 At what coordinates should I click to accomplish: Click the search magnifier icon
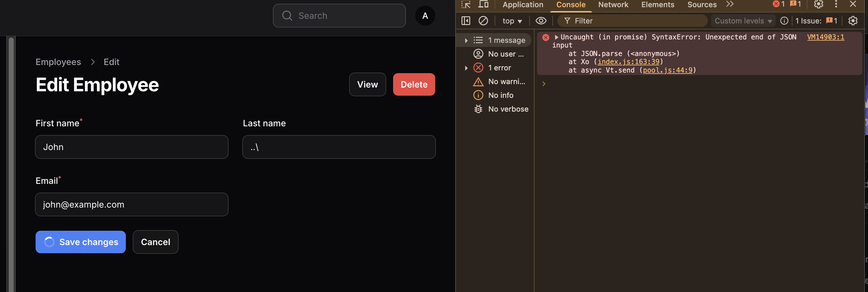point(287,16)
